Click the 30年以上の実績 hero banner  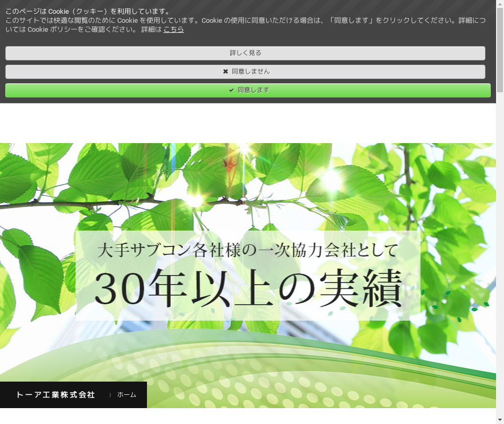point(248,287)
